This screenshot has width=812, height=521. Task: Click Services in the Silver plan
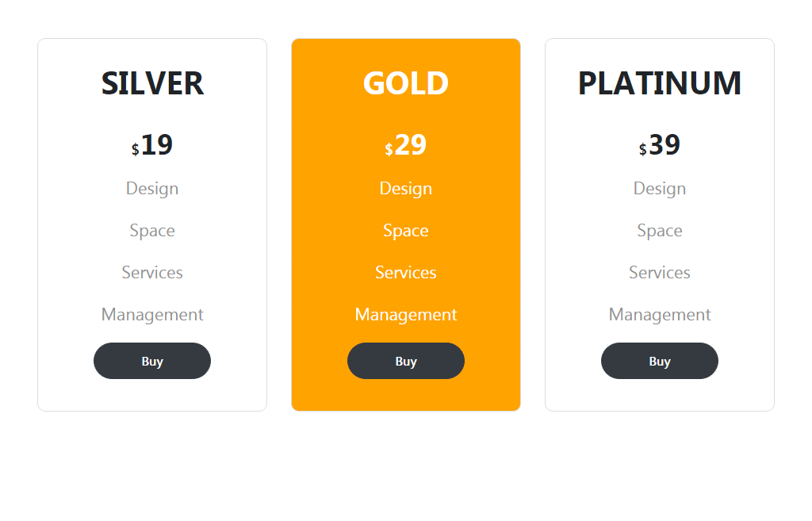pyautogui.click(x=152, y=272)
